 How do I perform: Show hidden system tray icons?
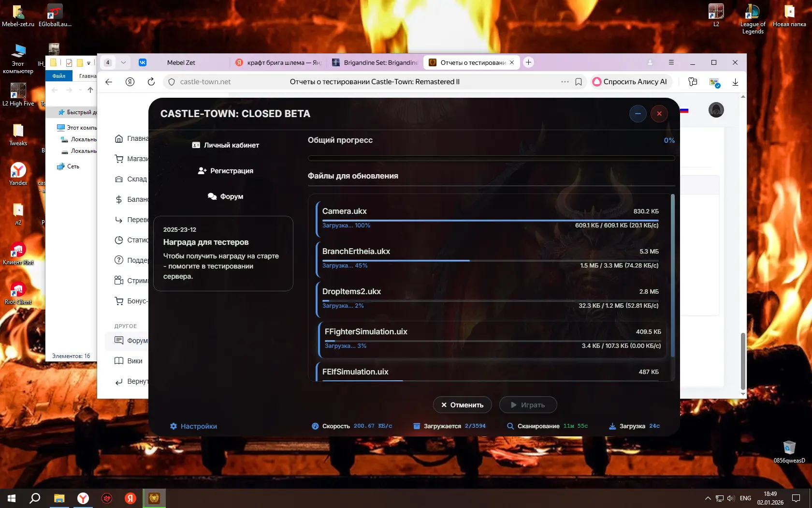coord(708,498)
